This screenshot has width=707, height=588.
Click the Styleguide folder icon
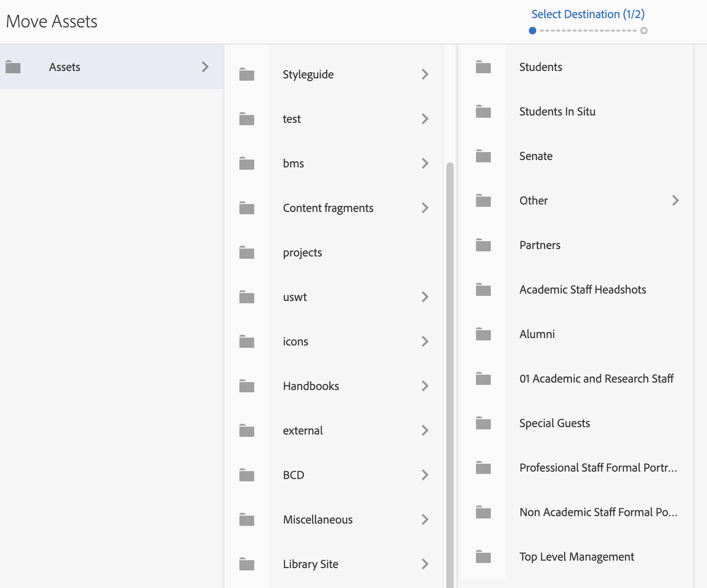tap(247, 75)
